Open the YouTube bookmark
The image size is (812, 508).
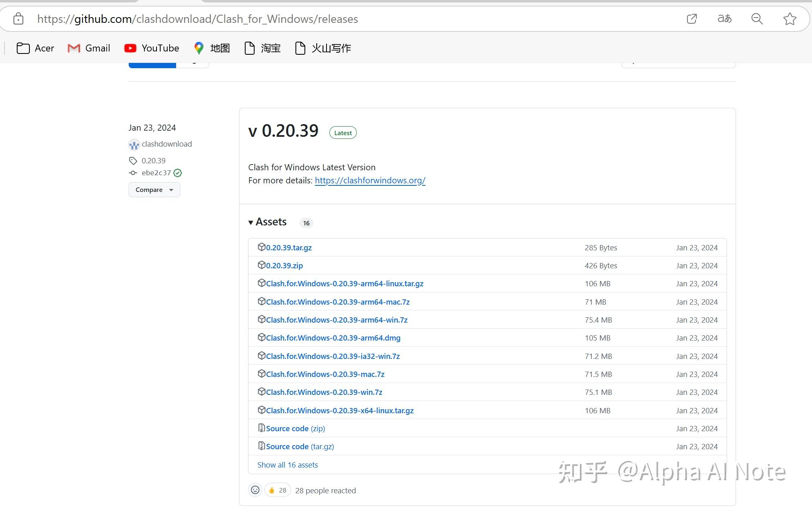[152, 48]
